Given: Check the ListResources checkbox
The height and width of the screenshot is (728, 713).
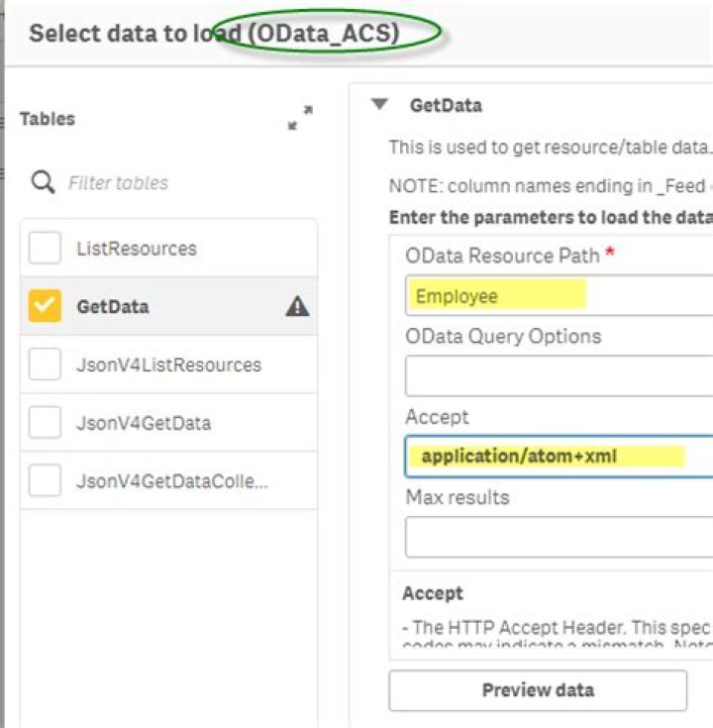Looking at the screenshot, I should coord(45,248).
